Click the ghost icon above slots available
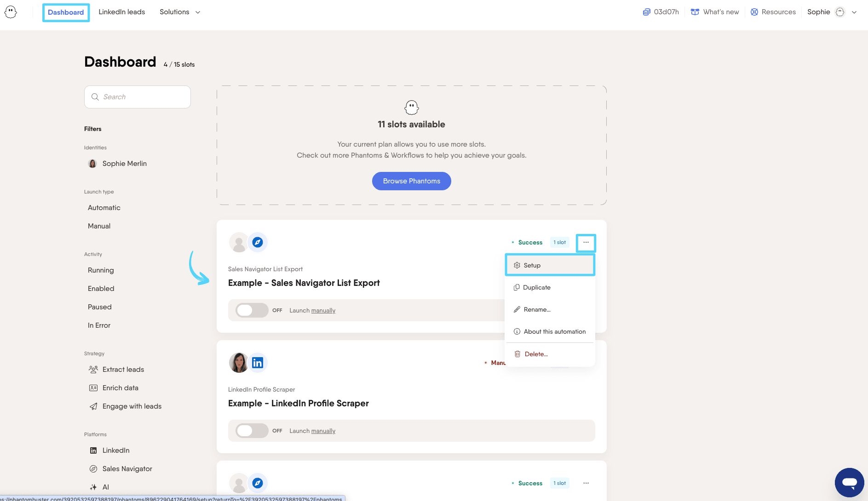This screenshot has height=501, width=868. 412,108
